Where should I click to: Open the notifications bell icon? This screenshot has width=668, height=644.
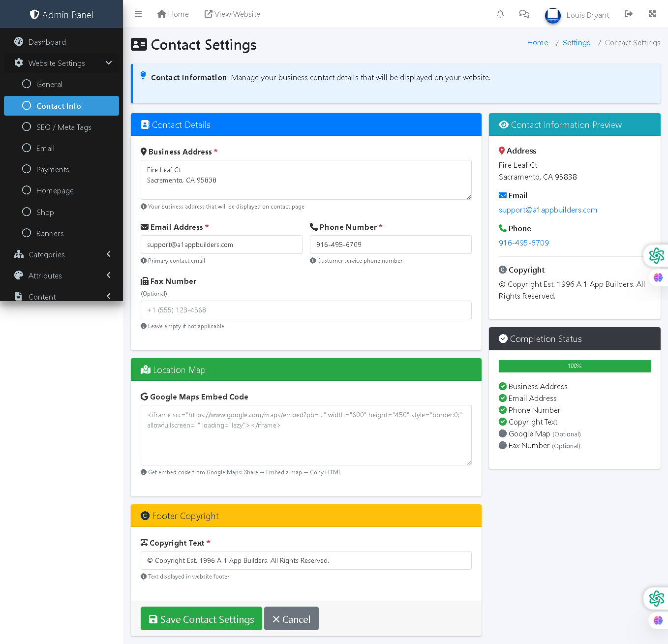click(500, 14)
